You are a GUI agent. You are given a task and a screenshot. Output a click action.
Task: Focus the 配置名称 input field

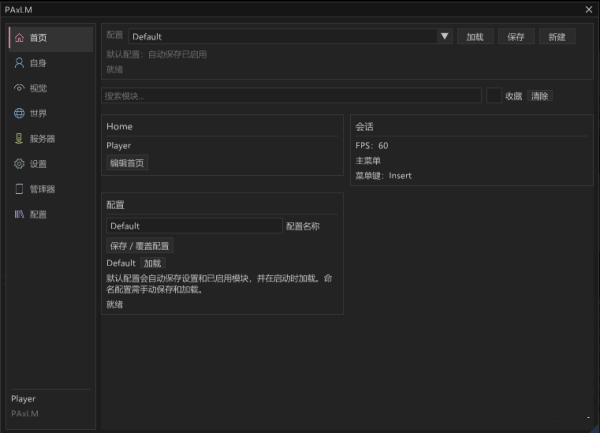point(194,226)
